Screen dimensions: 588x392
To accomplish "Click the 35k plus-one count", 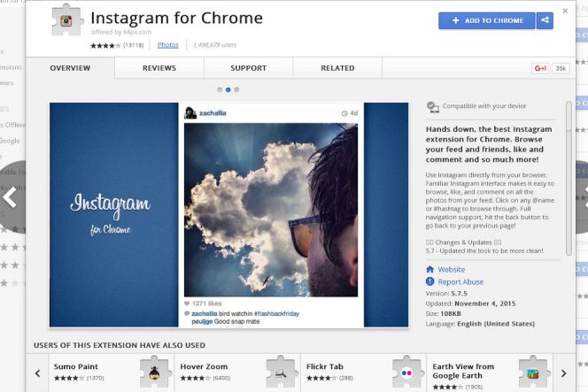I will (x=561, y=68).
